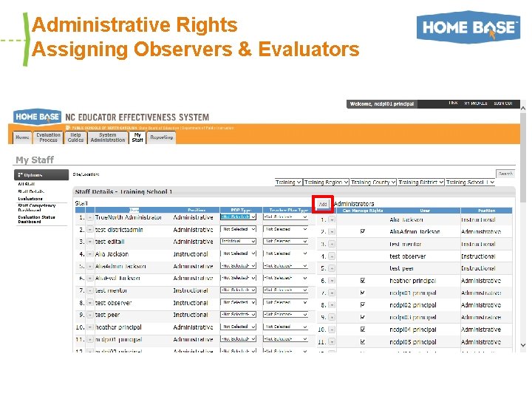
Task: Open row menu for heather principal in Administrators list
Action: pyautogui.click(x=332, y=281)
